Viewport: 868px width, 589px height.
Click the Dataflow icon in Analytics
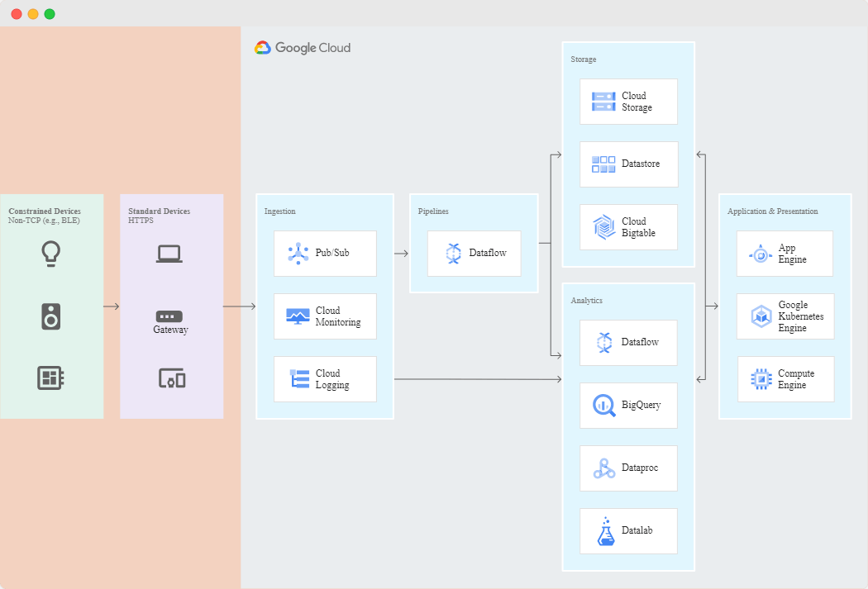point(604,343)
